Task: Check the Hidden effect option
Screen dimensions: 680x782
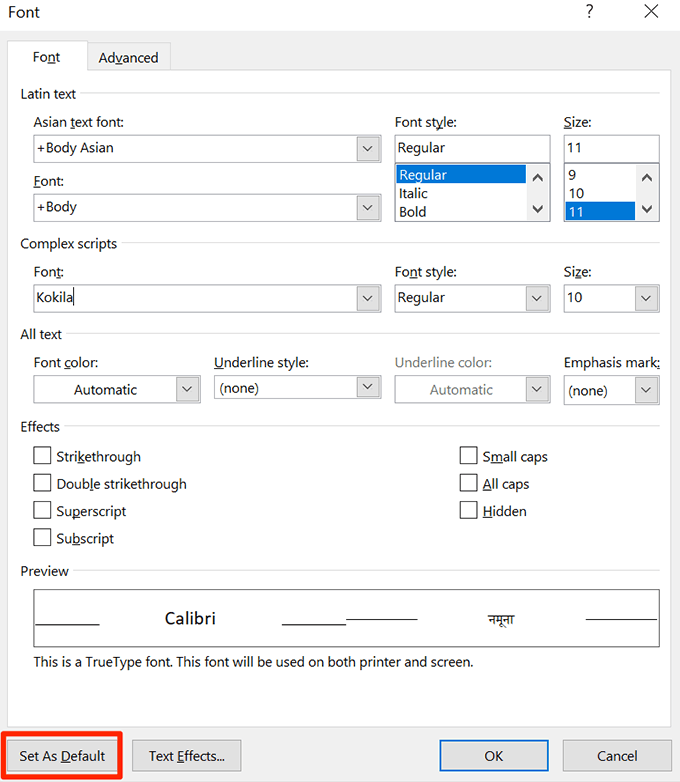Action: (469, 511)
